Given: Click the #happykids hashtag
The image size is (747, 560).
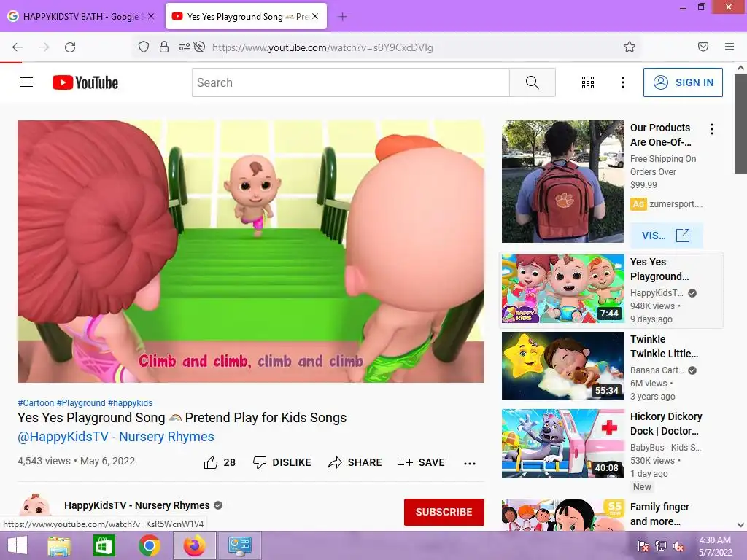Looking at the screenshot, I should (130, 402).
